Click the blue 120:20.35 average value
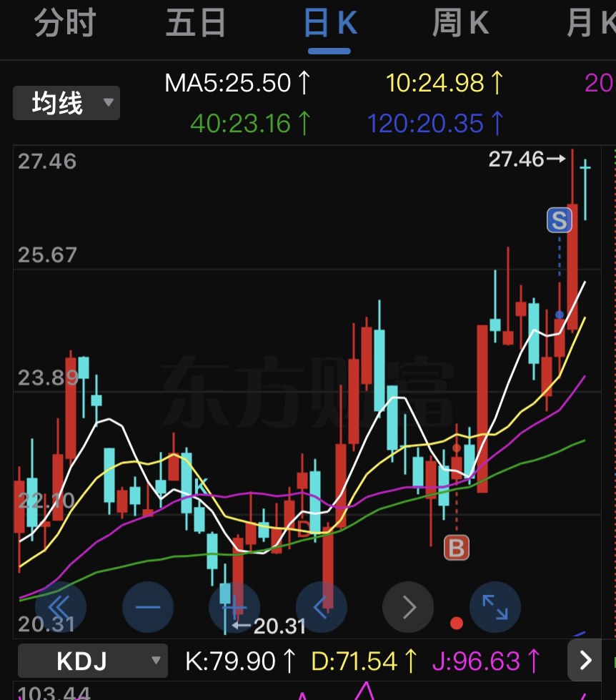 point(435,123)
